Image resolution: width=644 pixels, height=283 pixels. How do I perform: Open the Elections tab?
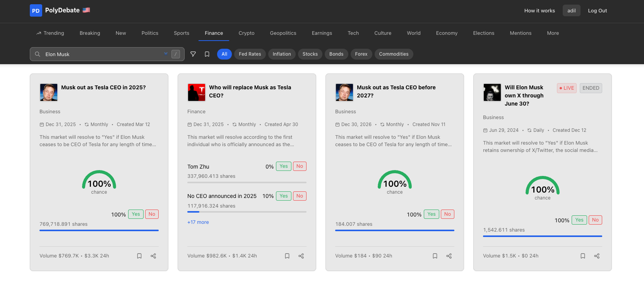[484, 33]
